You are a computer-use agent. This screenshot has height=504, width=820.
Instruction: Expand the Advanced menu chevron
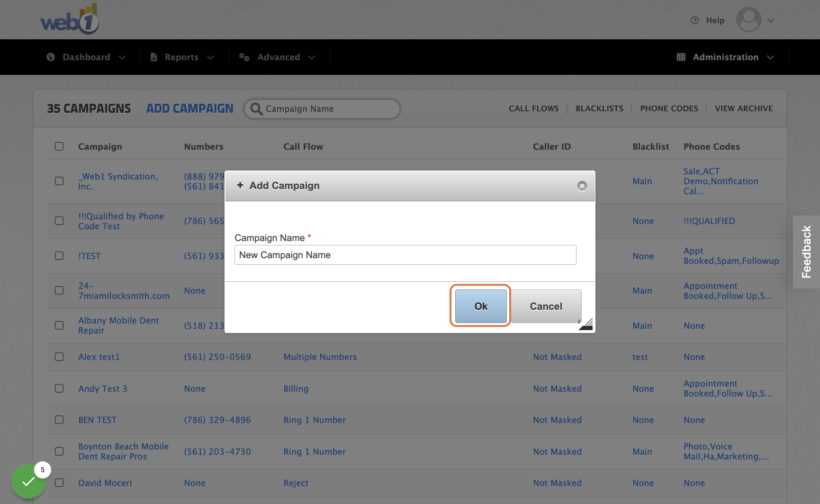(312, 57)
